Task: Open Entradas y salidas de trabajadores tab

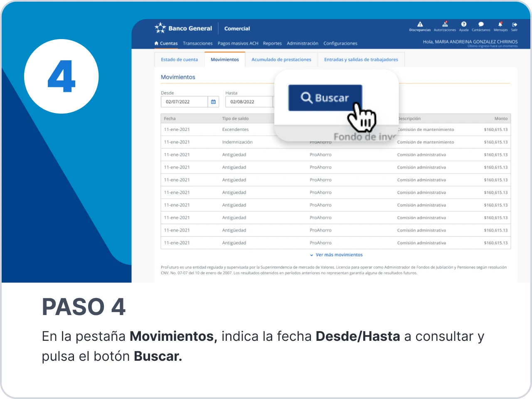Action: coord(361,59)
